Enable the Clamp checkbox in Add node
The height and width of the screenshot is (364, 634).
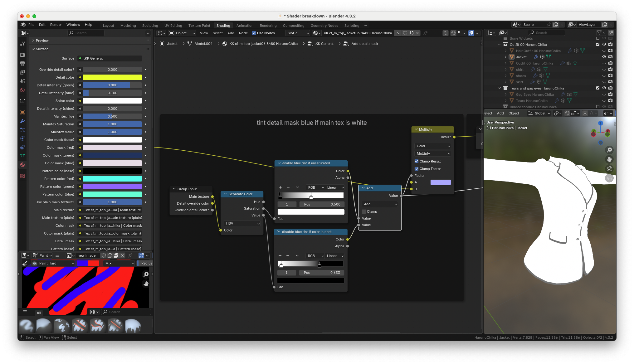tap(364, 211)
